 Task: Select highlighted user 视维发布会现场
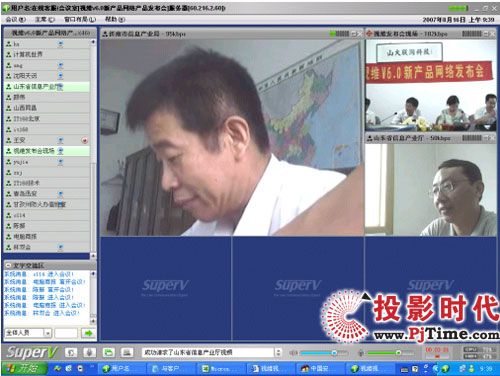47,151
